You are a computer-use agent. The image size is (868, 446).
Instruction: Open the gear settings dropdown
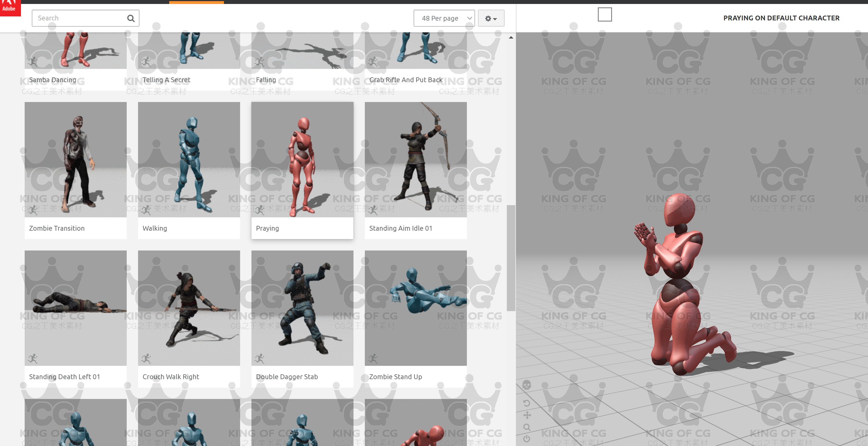pyautogui.click(x=491, y=18)
